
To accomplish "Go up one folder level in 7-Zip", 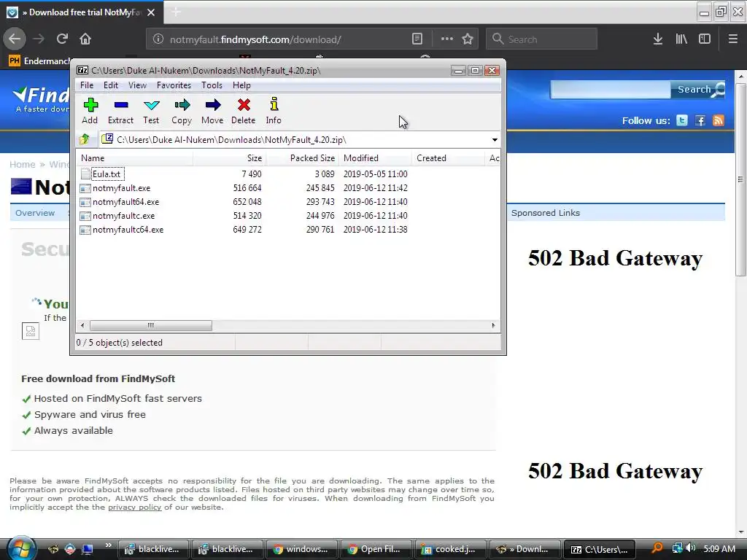I will [x=85, y=139].
